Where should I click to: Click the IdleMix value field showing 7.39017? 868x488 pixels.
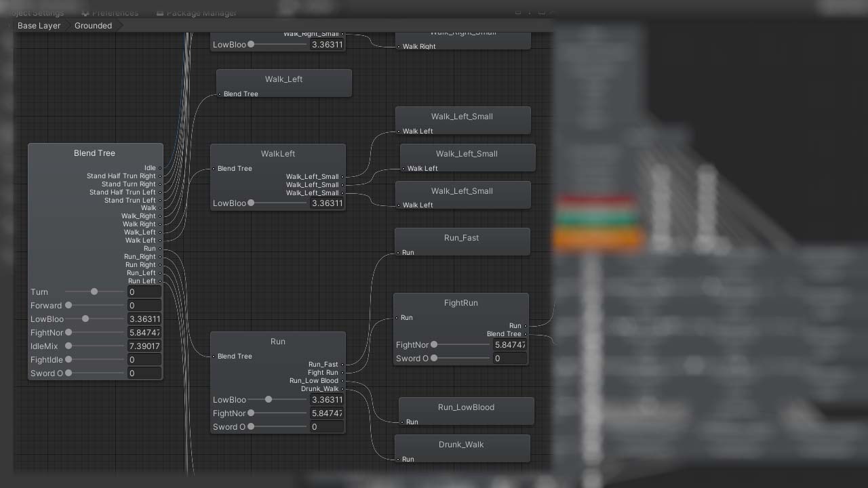coord(144,346)
